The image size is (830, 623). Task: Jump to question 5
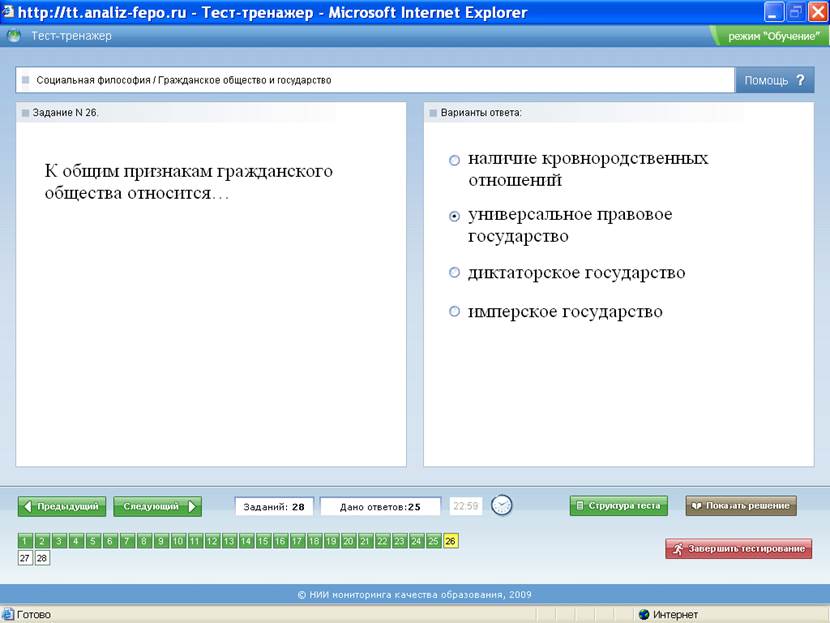click(93, 541)
